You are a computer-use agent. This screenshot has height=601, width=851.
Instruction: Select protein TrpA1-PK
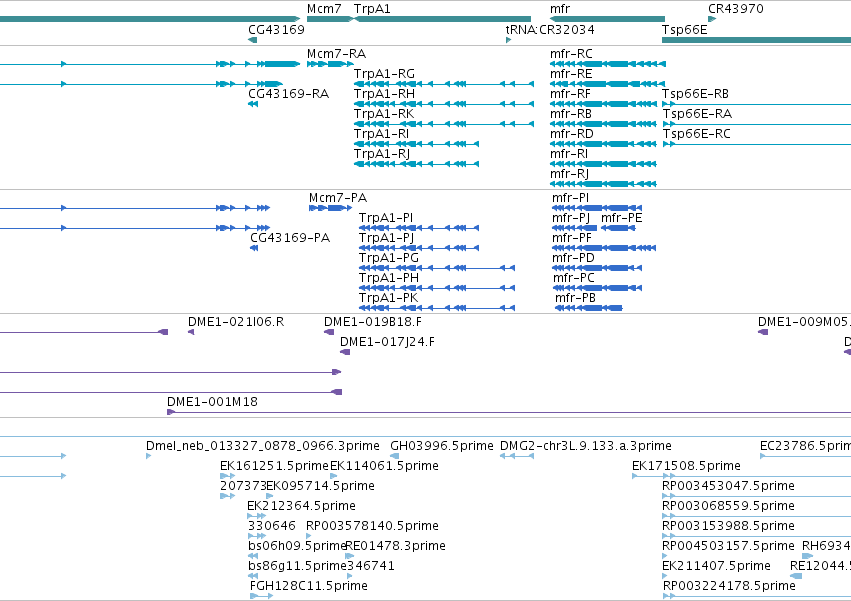pyautogui.click(x=389, y=298)
